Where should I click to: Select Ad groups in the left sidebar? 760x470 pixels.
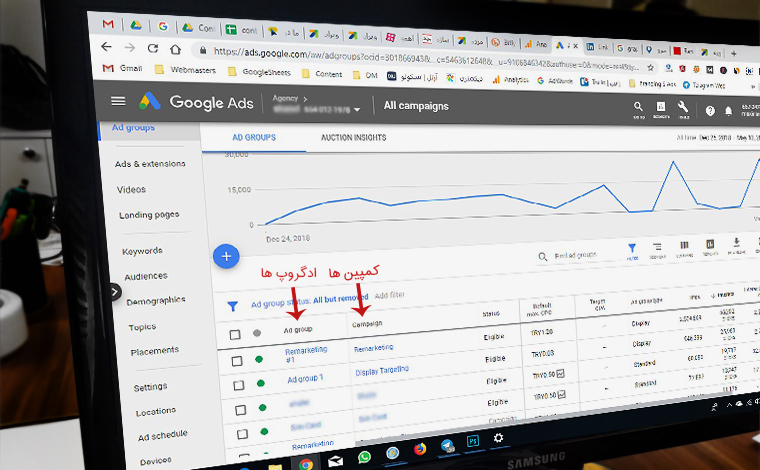(133, 127)
